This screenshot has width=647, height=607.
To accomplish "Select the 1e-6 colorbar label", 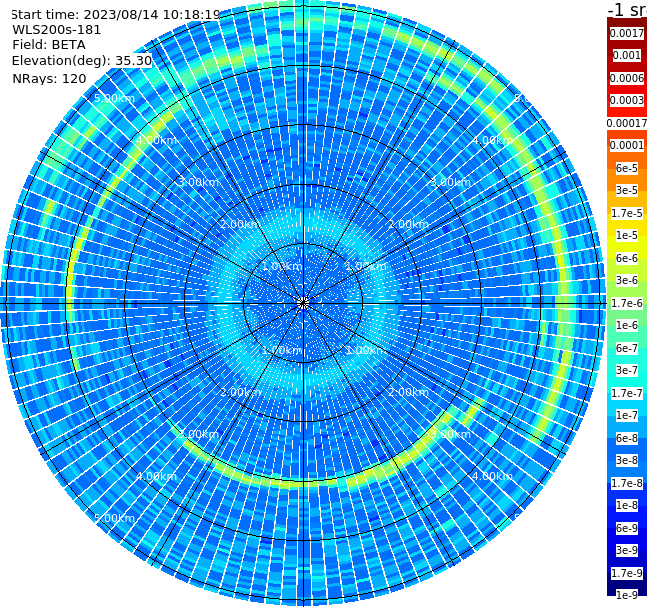I will tap(627, 325).
